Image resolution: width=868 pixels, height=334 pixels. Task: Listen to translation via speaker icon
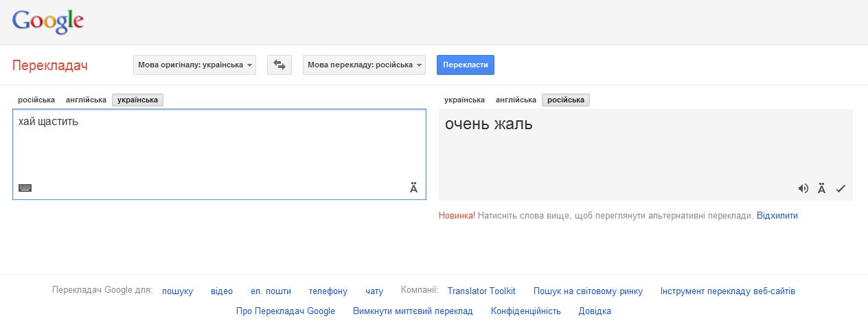pyautogui.click(x=803, y=188)
